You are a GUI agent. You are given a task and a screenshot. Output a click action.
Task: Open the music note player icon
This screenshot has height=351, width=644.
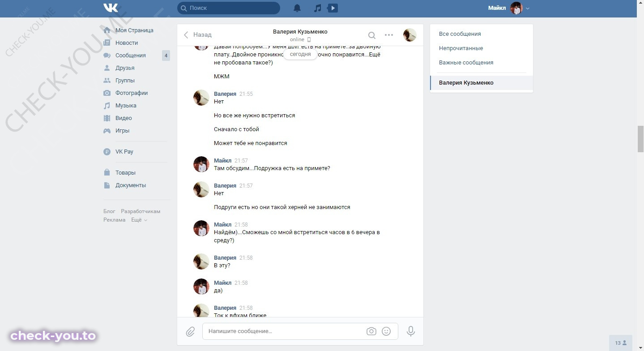coord(317,8)
